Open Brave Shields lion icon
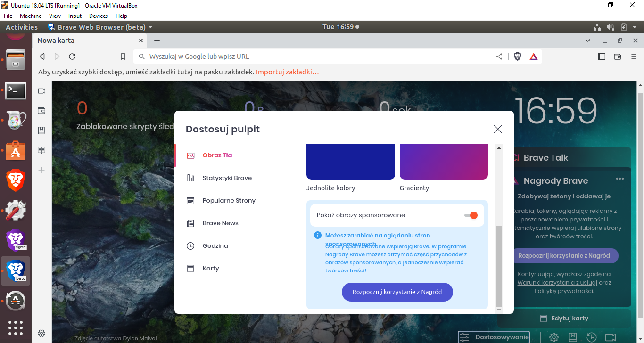This screenshot has width=644, height=343. [x=518, y=57]
